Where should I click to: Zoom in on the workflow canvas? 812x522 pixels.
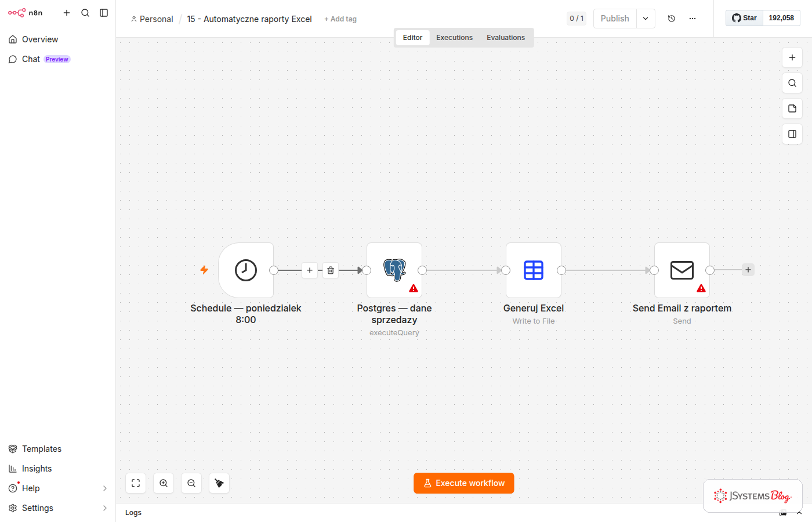[164, 483]
